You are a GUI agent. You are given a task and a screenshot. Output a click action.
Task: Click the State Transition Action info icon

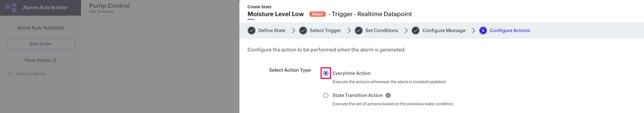tap(388, 95)
